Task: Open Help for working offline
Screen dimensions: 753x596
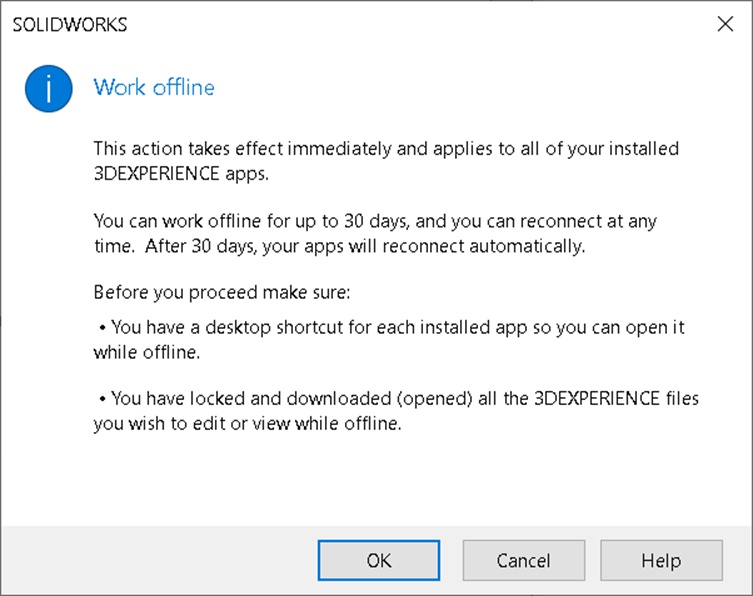Action: pos(661,560)
